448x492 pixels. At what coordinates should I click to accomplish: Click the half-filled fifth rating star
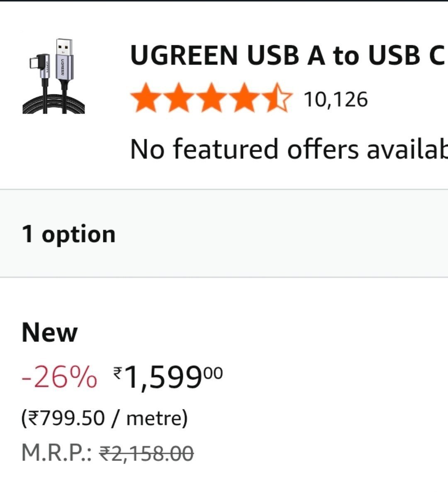(278, 99)
